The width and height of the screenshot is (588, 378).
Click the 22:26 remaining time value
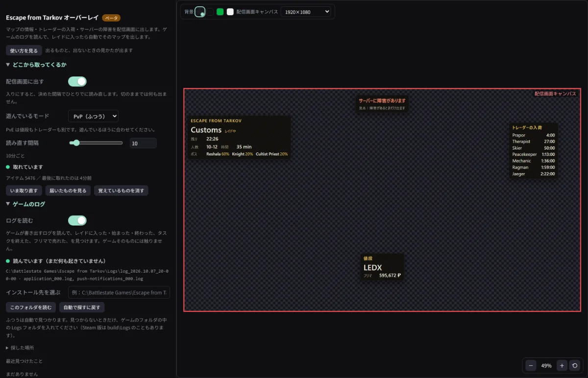212,139
